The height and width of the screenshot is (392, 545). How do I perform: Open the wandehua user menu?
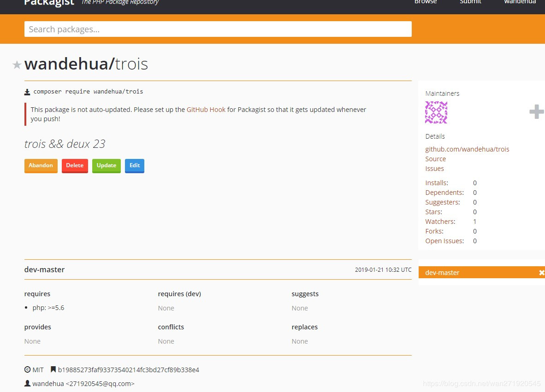click(520, 2)
